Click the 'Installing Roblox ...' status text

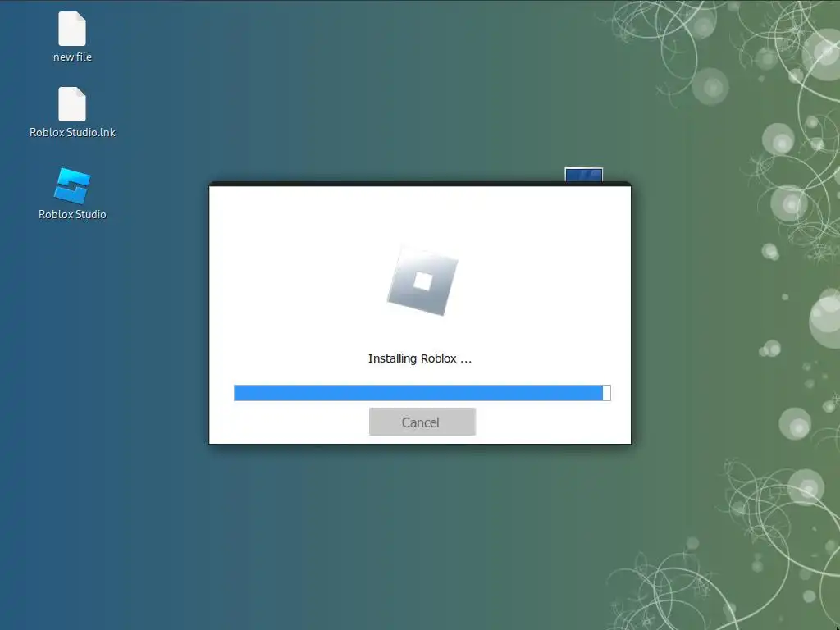(420, 358)
